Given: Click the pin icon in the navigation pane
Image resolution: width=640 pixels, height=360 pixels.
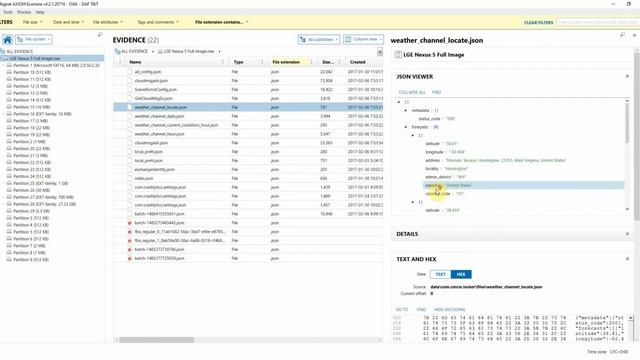Looking at the screenshot, I should click(100, 36).
